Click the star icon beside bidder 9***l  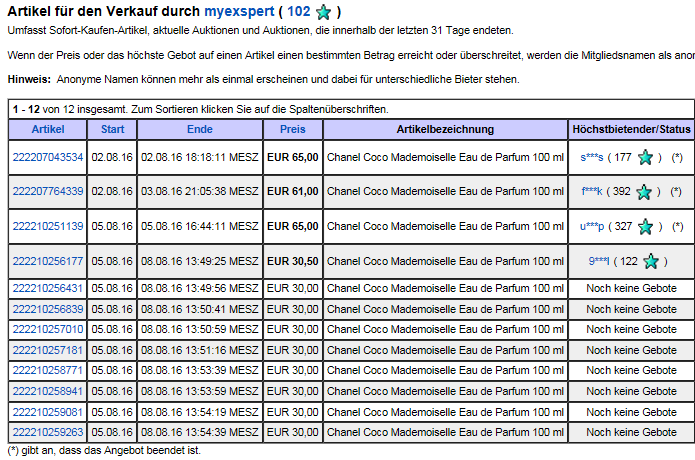tap(651, 261)
